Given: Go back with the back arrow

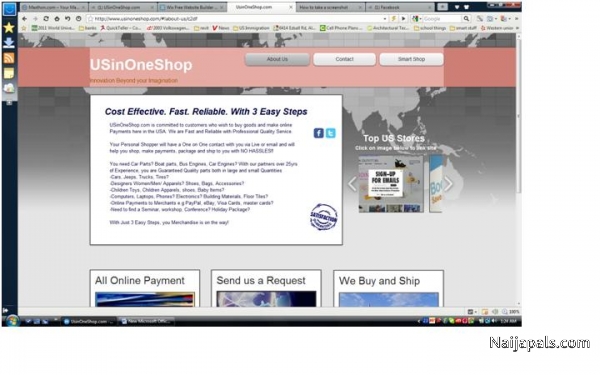Looking at the screenshot, I should (24, 18).
